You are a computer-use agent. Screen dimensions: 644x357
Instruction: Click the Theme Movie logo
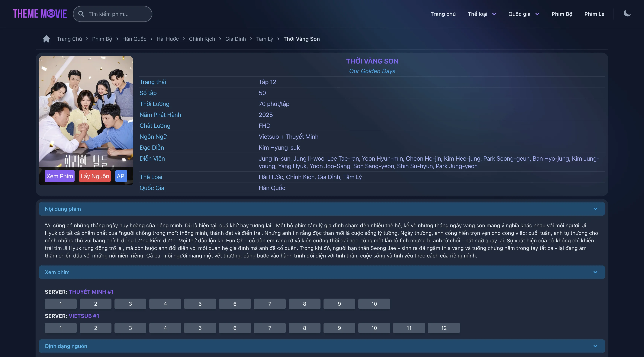coord(40,14)
